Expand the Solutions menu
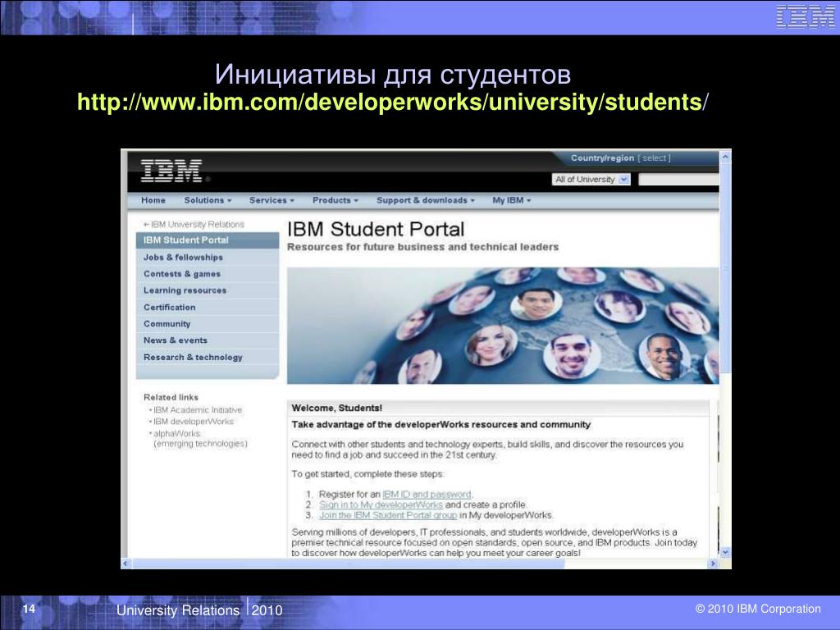The width and height of the screenshot is (840, 630). coord(208,200)
